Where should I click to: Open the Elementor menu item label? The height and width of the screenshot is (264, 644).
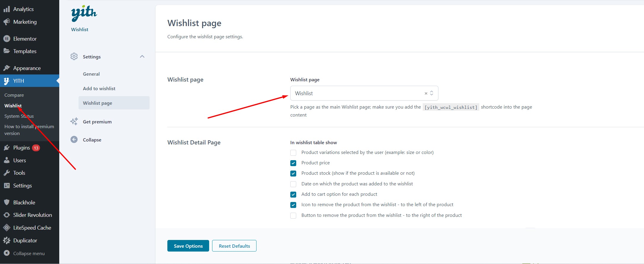pyautogui.click(x=25, y=39)
